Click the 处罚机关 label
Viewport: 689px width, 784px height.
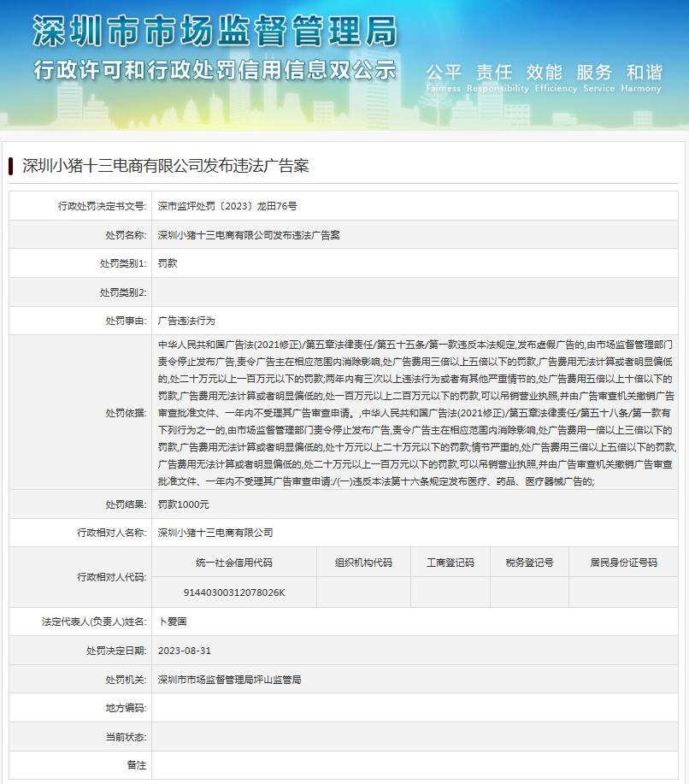coord(126,680)
